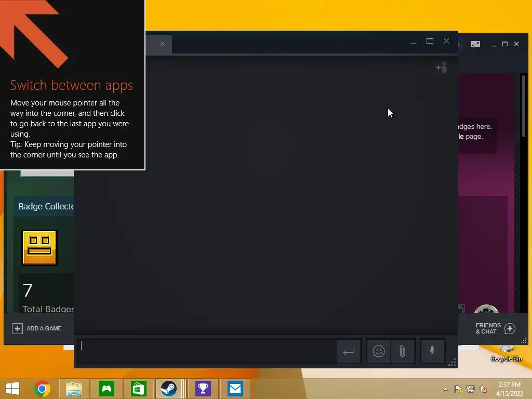The height and width of the screenshot is (399, 532).
Task: Minimize the Steam main window
Action: 494,45
